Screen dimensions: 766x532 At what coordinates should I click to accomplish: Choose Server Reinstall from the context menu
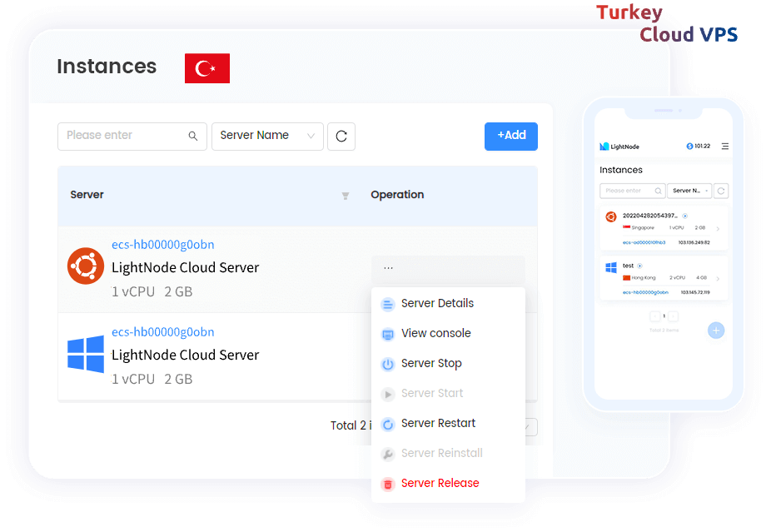(x=442, y=453)
